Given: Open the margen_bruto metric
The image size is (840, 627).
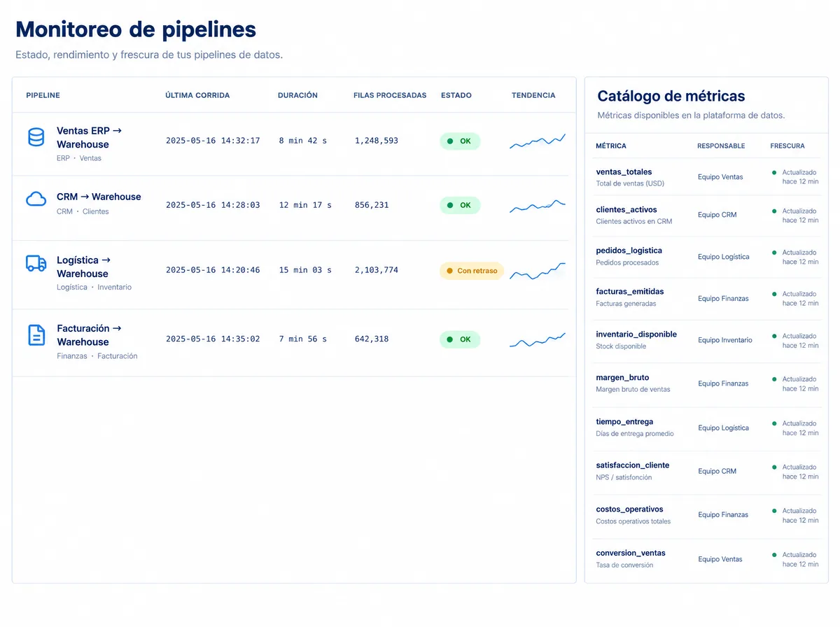Looking at the screenshot, I should 622,378.
